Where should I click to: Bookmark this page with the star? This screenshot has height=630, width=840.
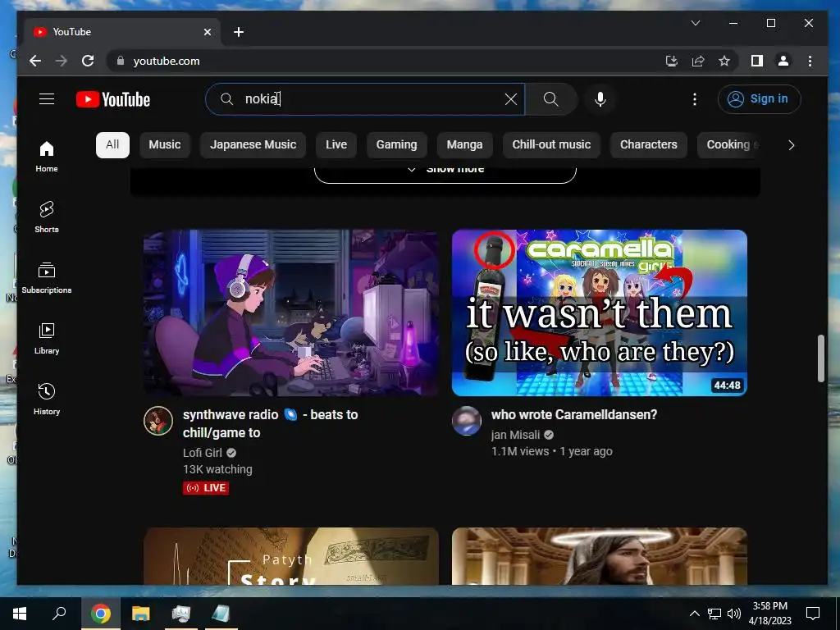pyautogui.click(x=724, y=61)
